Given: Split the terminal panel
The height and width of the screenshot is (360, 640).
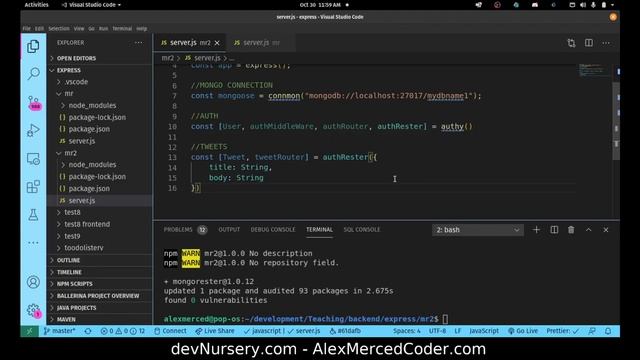Looking at the screenshot, I should coord(554,230).
